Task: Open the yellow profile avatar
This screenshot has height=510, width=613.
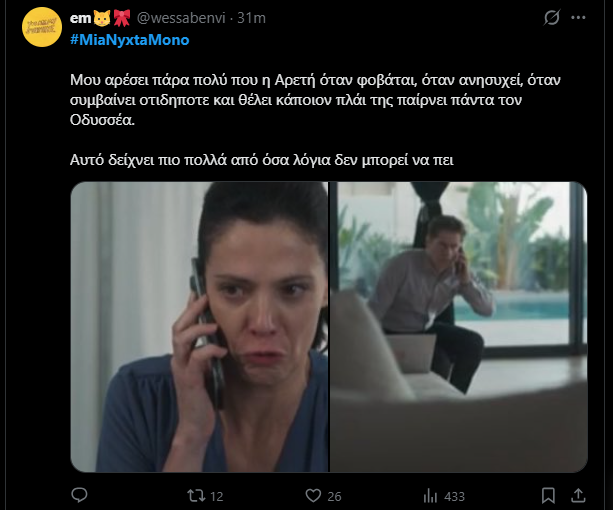Action: tap(40, 26)
